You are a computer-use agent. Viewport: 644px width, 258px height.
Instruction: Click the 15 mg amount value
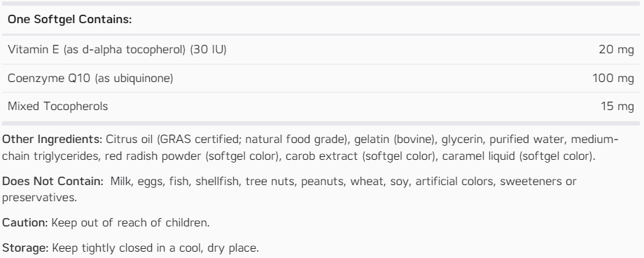tap(617, 107)
